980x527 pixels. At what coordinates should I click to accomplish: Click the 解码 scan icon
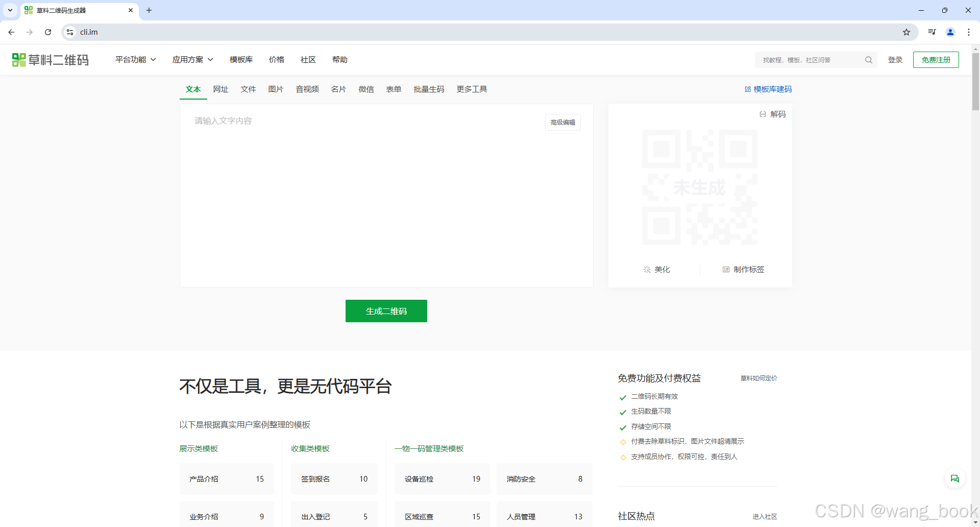[x=763, y=114]
